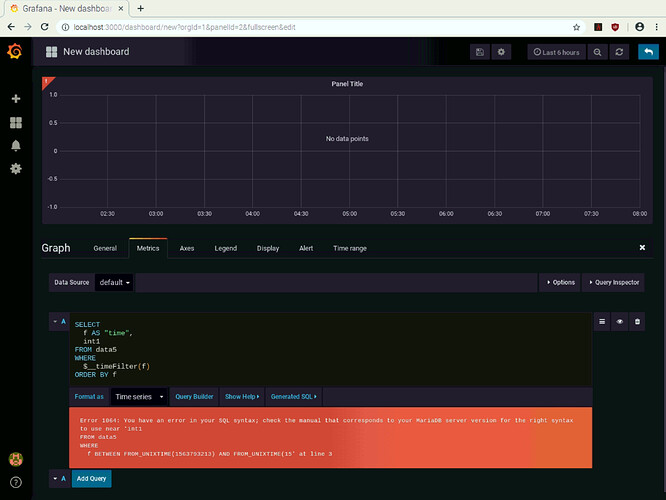Open the browser three-dot menu
Screen dimensions: 666x500
(x=657, y=27)
